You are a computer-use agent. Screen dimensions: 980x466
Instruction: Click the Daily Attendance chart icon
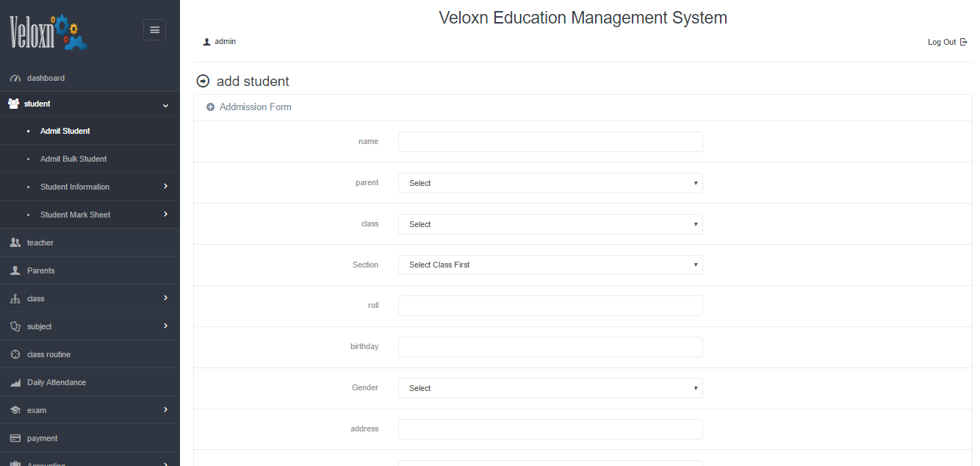tap(15, 382)
